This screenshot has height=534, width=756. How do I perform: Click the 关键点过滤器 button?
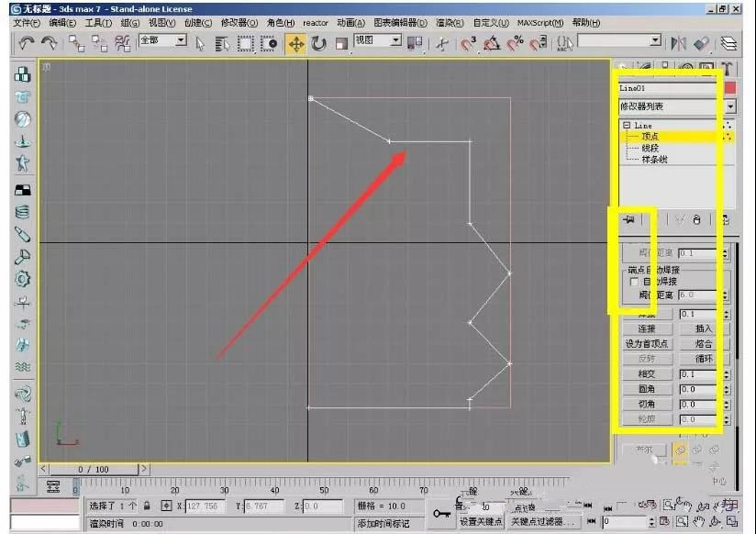pos(544,521)
